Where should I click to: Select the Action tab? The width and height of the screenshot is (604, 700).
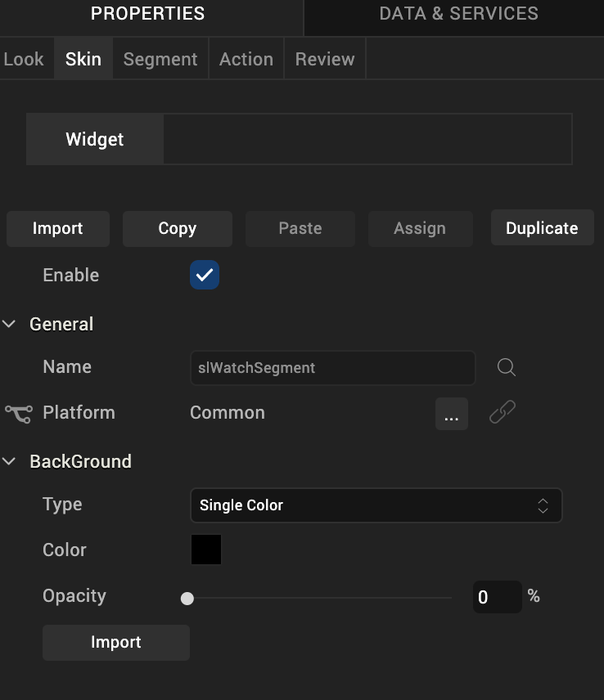pos(246,60)
